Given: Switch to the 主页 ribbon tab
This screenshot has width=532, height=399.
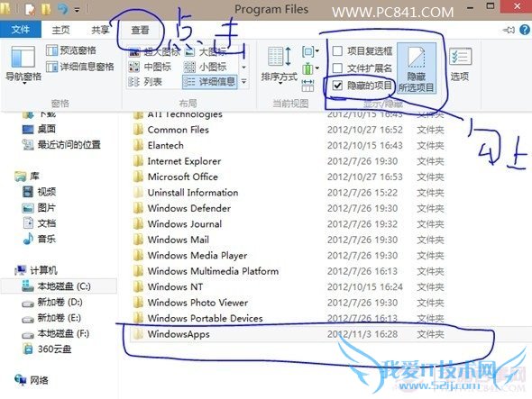Looking at the screenshot, I should point(61,30).
